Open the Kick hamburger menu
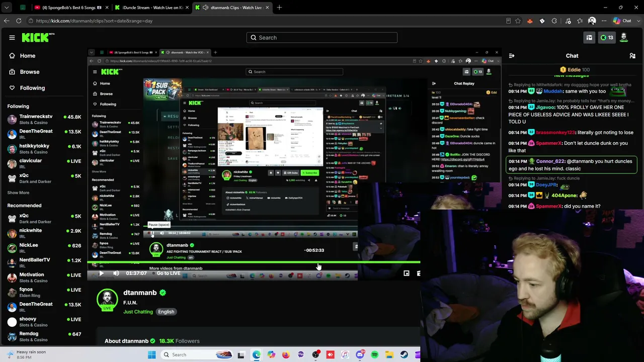The image size is (644, 362). tap(12, 38)
